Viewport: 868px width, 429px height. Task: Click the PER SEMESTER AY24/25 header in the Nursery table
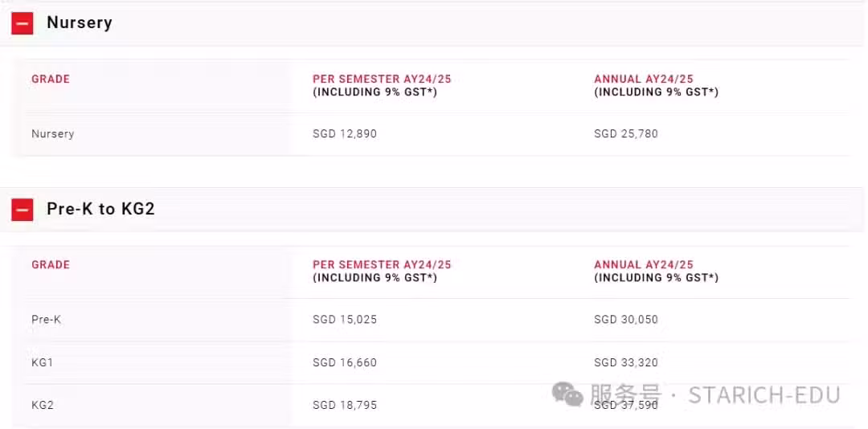click(x=382, y=80)
